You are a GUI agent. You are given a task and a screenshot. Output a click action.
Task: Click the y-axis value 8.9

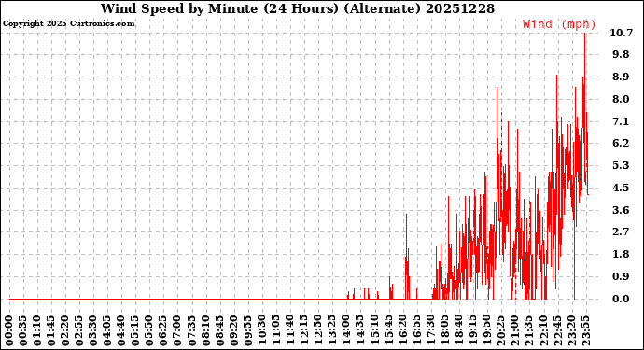click(621, 77)
